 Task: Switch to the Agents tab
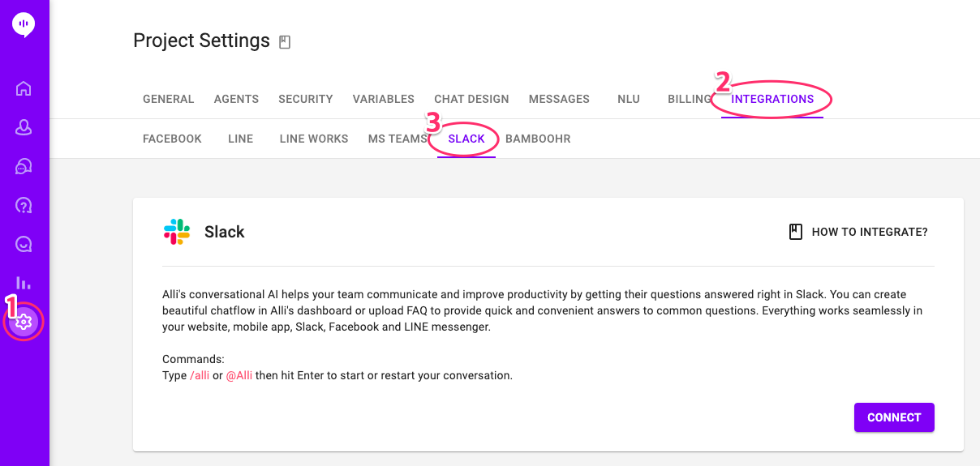[x=236, y=99]
